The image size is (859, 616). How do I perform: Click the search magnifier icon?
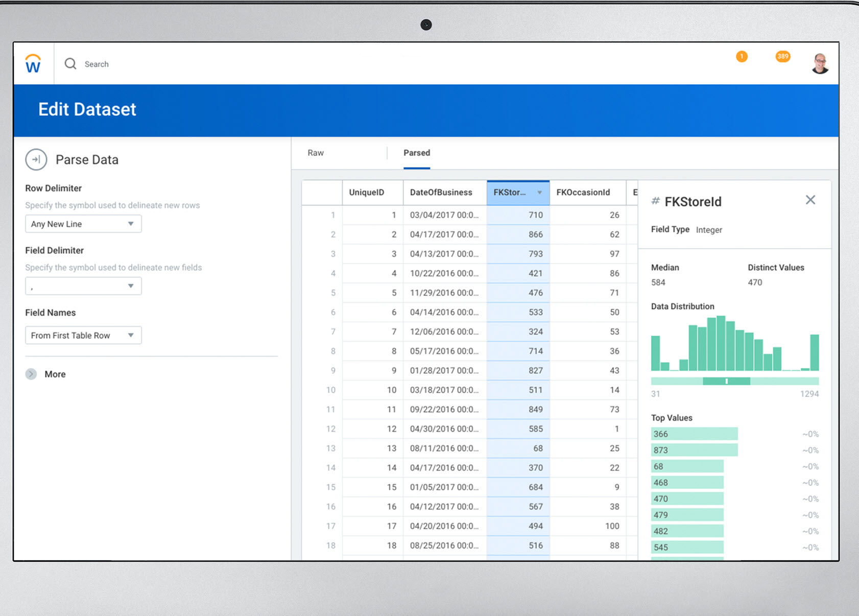click(70, 64)
